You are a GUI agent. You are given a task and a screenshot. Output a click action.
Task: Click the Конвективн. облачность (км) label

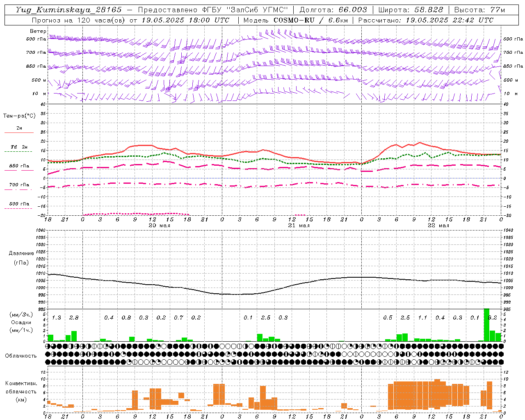click(x=21, y=391)
